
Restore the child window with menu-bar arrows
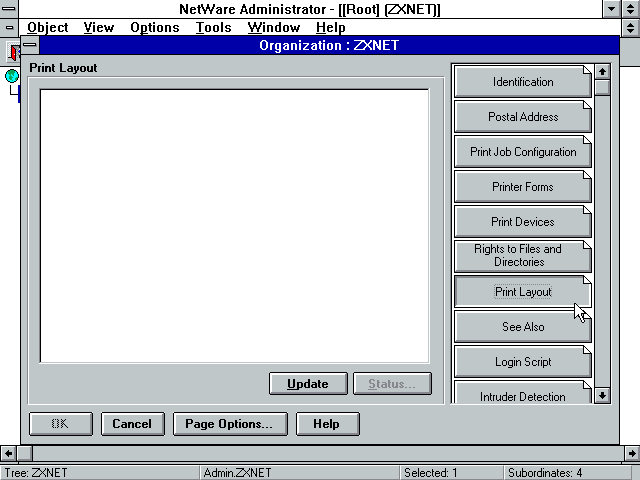(630, 27)
